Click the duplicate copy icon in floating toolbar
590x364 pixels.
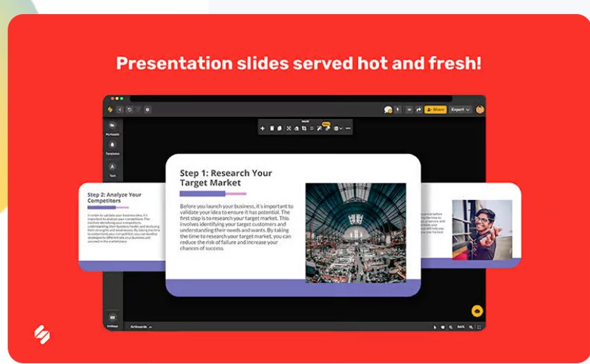tap(280, 128)
